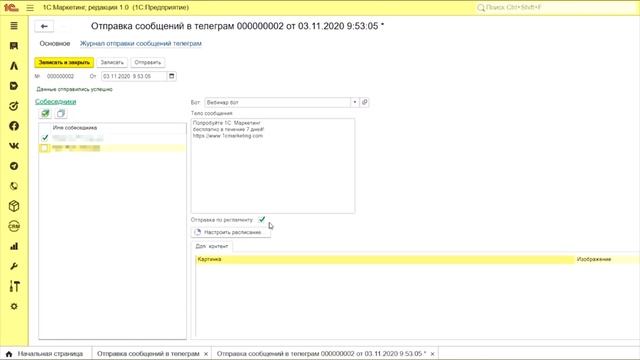Screen dimensions: 640x360
Task: Click the 'Данные отправились успешно' status text
Action: coord(74,89)
